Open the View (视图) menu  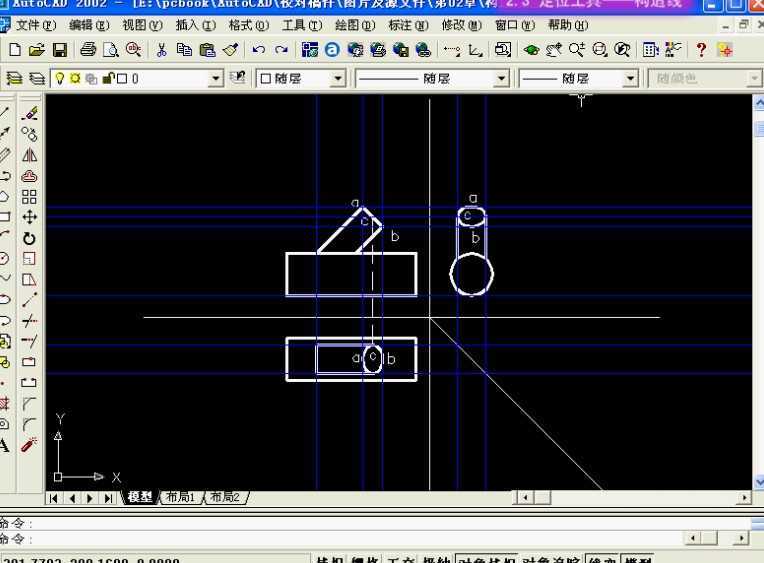[142, 25]
